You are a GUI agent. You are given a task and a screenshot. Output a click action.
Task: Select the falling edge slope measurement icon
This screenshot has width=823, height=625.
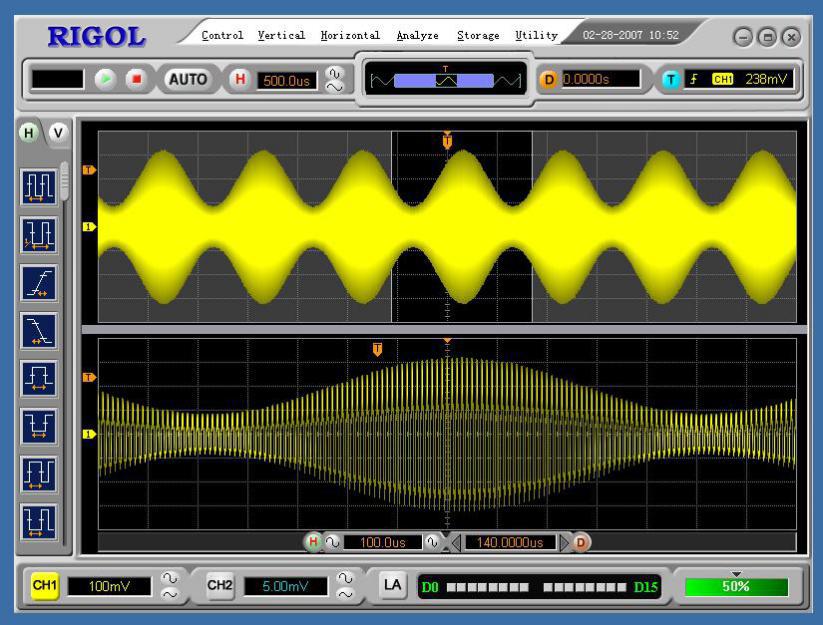[39, 331]
